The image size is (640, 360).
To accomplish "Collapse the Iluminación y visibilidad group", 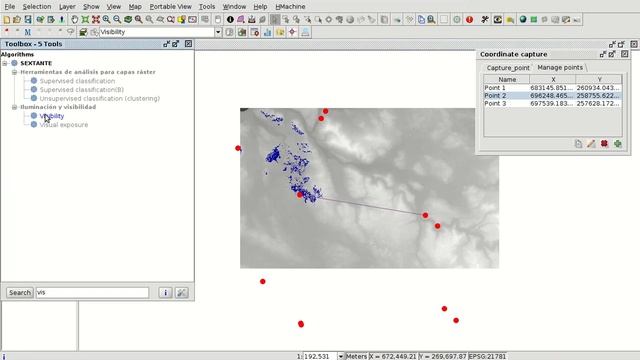I will 14,107.
